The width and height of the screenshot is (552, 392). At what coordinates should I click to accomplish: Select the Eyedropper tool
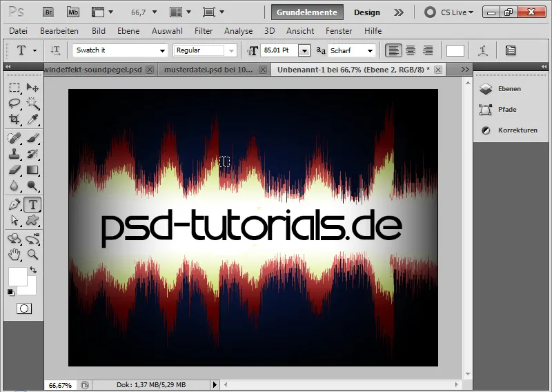click(32, 119)
